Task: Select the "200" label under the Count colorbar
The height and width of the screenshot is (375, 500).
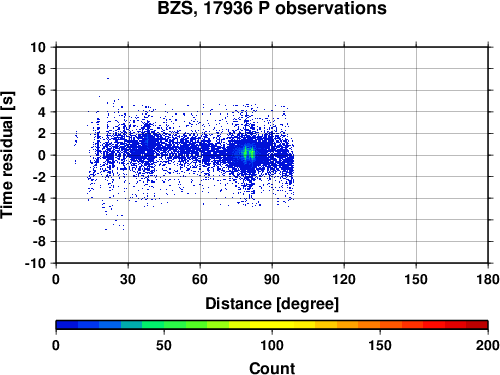Action: tap(488, 345)
